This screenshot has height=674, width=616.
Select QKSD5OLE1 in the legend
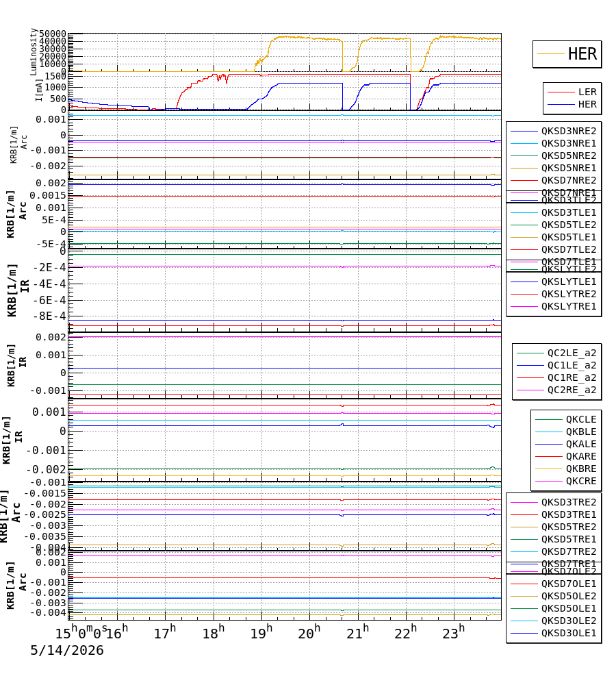569,609
